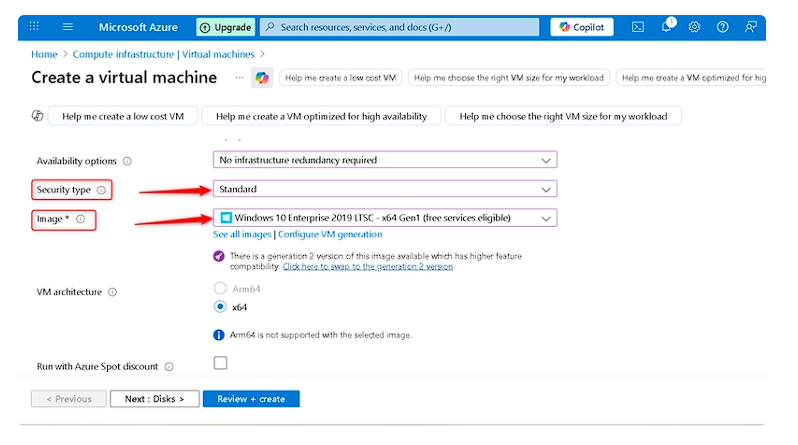Show info tooltip for Availability options
798x445 pixels.
point(127,161)
